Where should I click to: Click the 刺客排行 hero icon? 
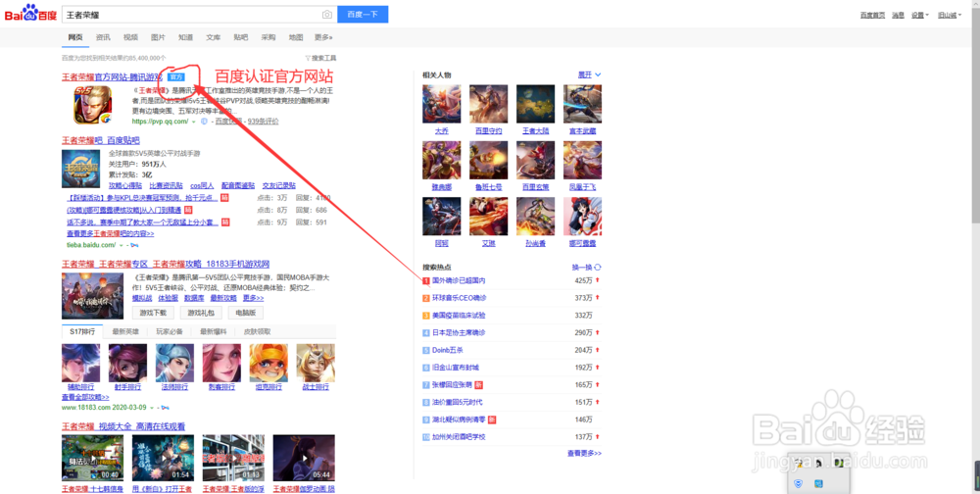[x=221, y=363]
